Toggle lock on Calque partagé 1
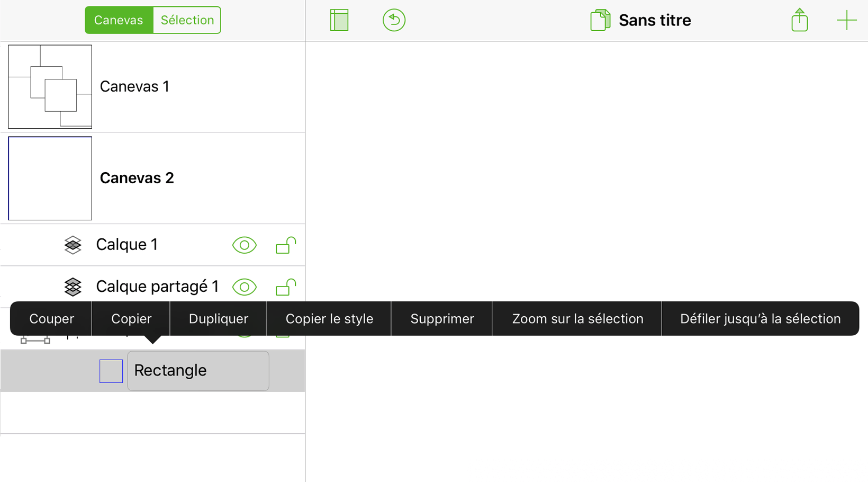Viewport: 868px width, 482px height. pyautogui.click(x=286, y=287)
